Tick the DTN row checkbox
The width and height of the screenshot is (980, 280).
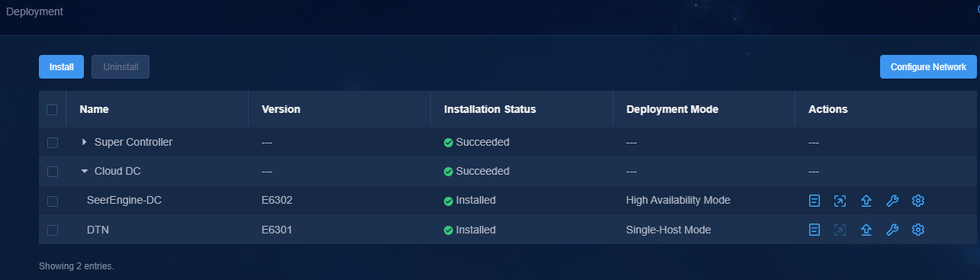[52, 230]
